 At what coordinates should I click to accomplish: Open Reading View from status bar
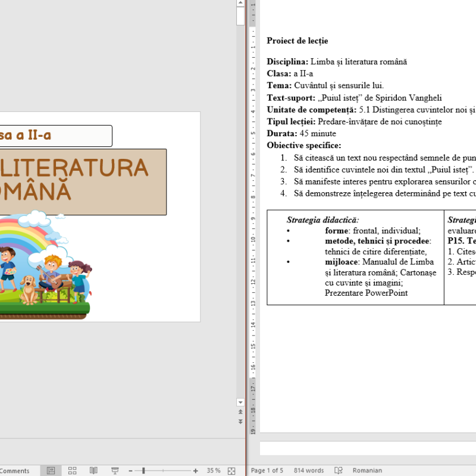point(93,471)
